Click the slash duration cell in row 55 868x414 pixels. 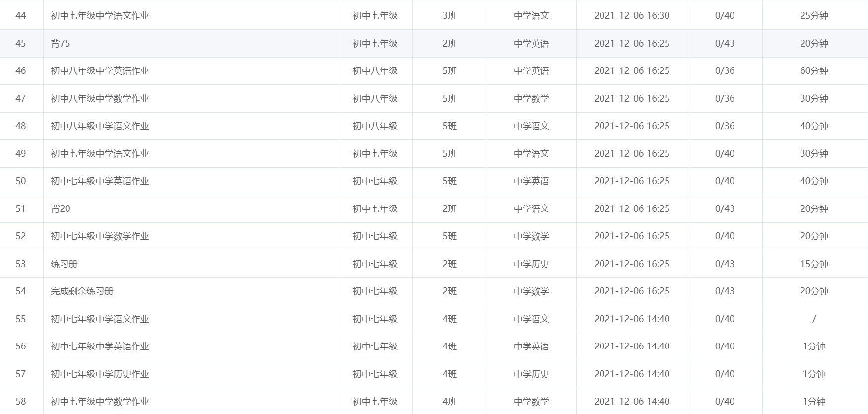click(814, 319)
